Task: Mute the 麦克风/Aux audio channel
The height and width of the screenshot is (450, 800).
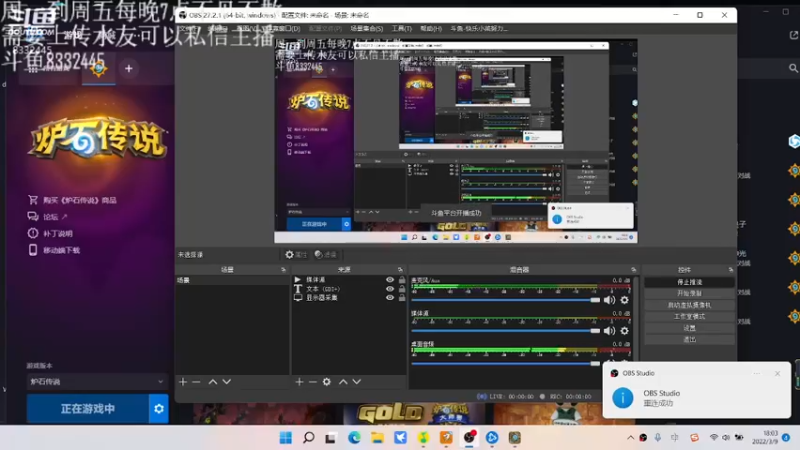Action: (609, 300)
